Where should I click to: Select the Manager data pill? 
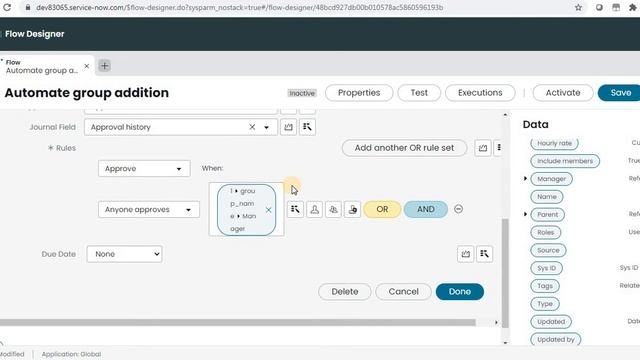[x=551, y=179]
